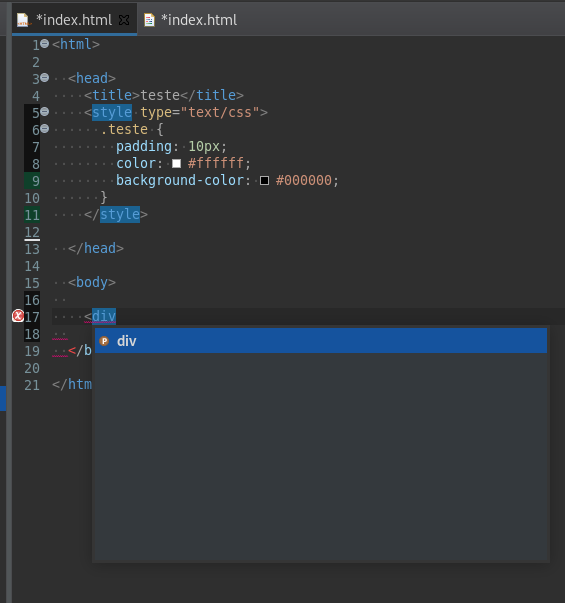Click line number 9 in the gutter
This screenshot has width=565, height=603.
pyautogui.click(x=35, y=181)
